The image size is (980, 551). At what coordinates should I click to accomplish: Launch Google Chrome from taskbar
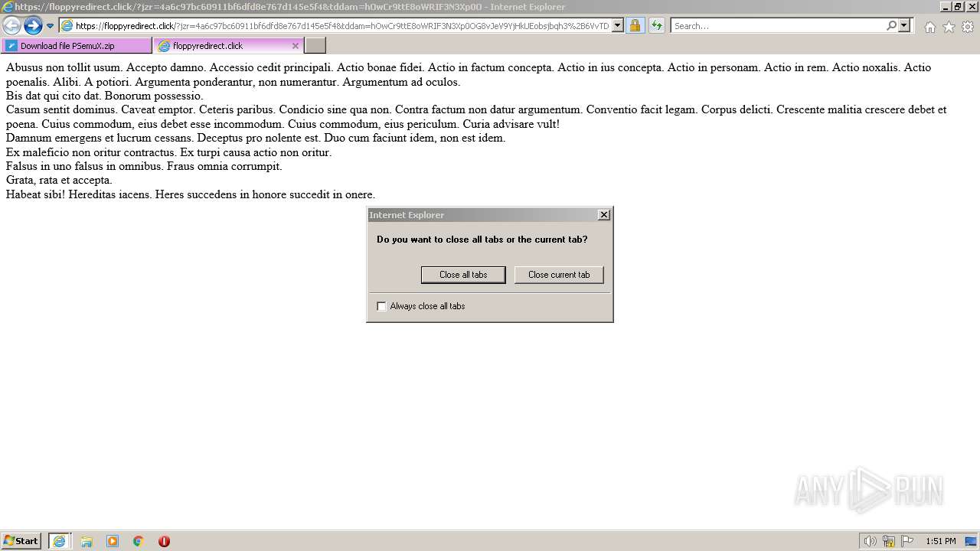[139, 541]
